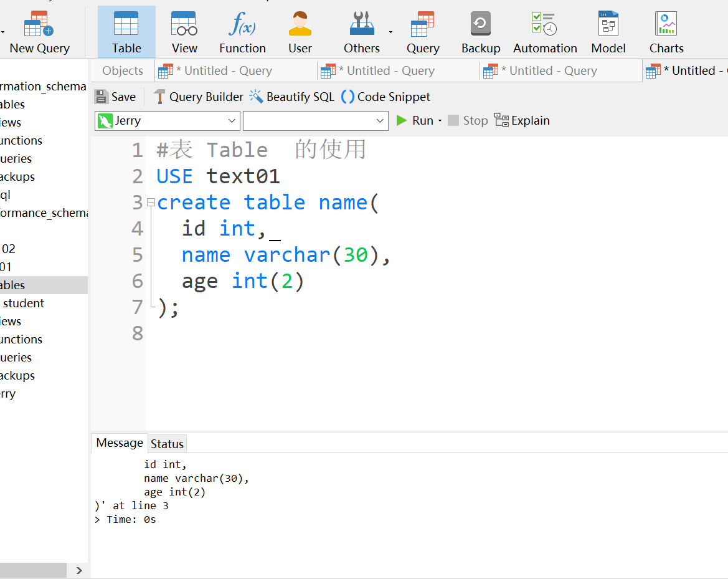Click the 'USE text01' line in the editor
Viewport: 728px width, 579px height.
click(x=218, y=176)
